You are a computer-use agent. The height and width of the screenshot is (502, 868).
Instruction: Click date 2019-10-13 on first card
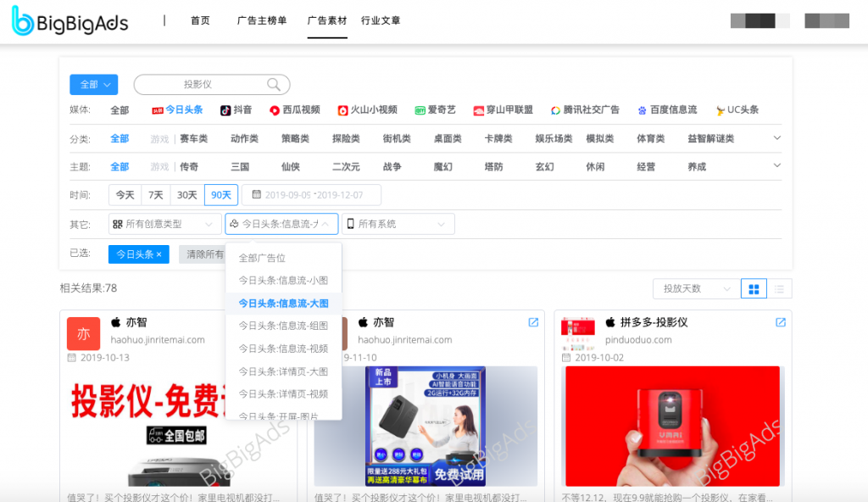(104, 358)
